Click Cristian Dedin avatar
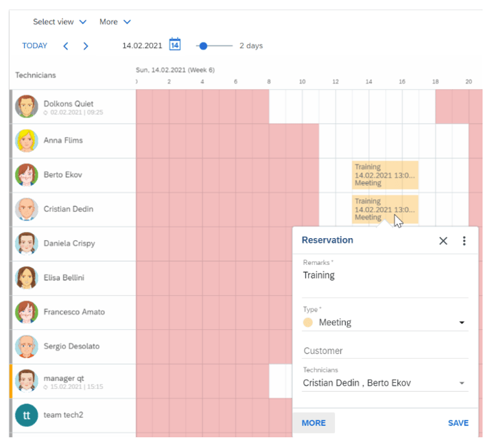The height and width of the screenshot is (448, 494). tap(27, 209)
